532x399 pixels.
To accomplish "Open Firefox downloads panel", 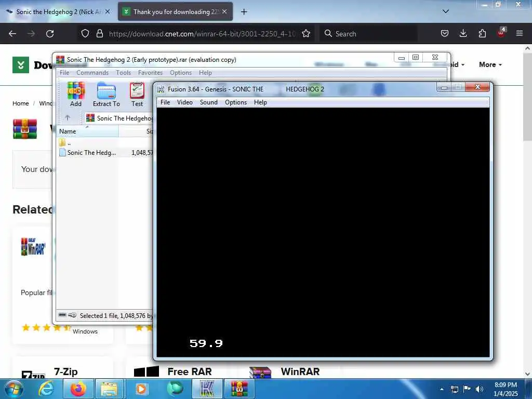I will pos(463,33).
